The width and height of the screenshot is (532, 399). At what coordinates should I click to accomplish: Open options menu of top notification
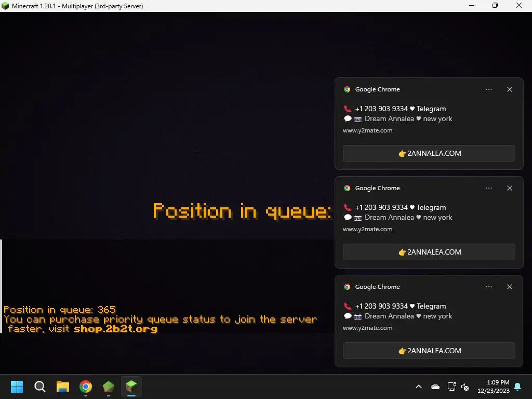click(x=489, y=89)
